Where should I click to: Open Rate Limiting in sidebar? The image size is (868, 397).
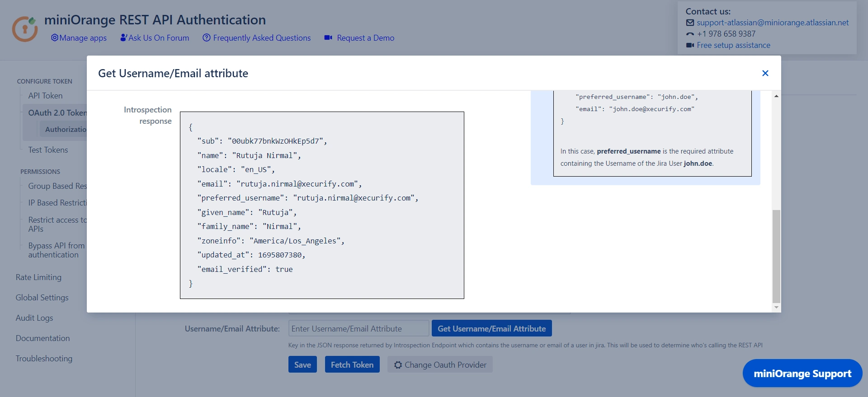[38, 277]
